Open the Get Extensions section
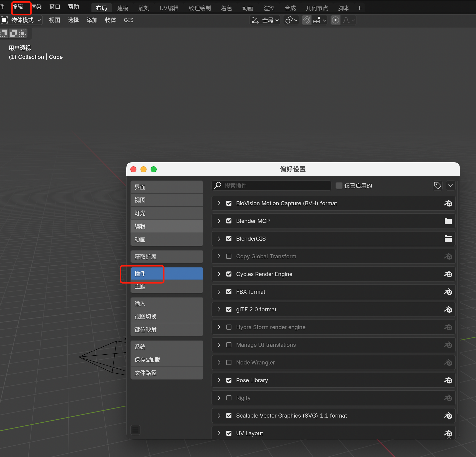Image resolution: width=476 pixels, height=457 pixels. [167, 257]
